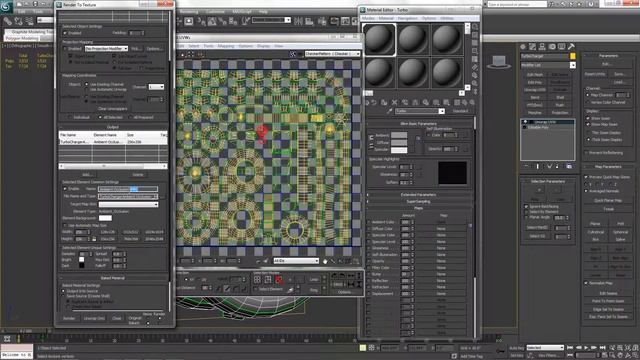Open the material name dropdown in Material Editor

pyautogui.click(x=420, y=111)
